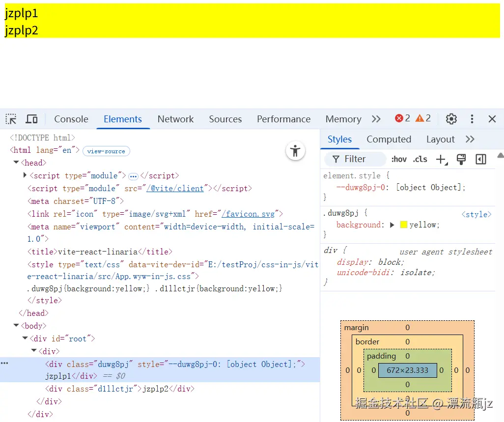504x422 pixels.
Task: Toggle element classes with the .cls control
Action: click(x=420, y=159)
